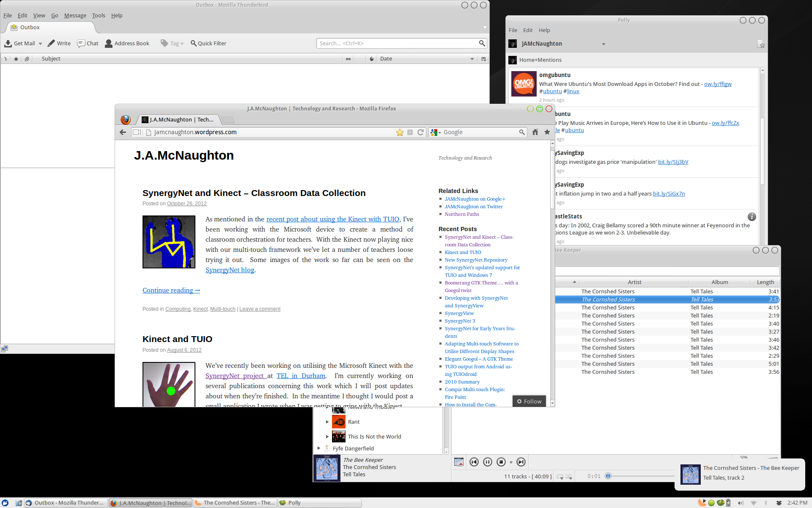Go to previous track in player

(474, 462)
